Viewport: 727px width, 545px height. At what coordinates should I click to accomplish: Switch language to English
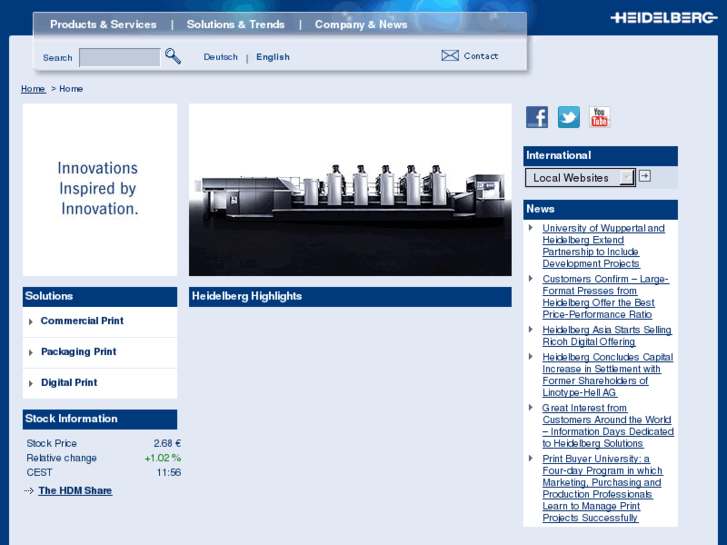coord(273,57)
